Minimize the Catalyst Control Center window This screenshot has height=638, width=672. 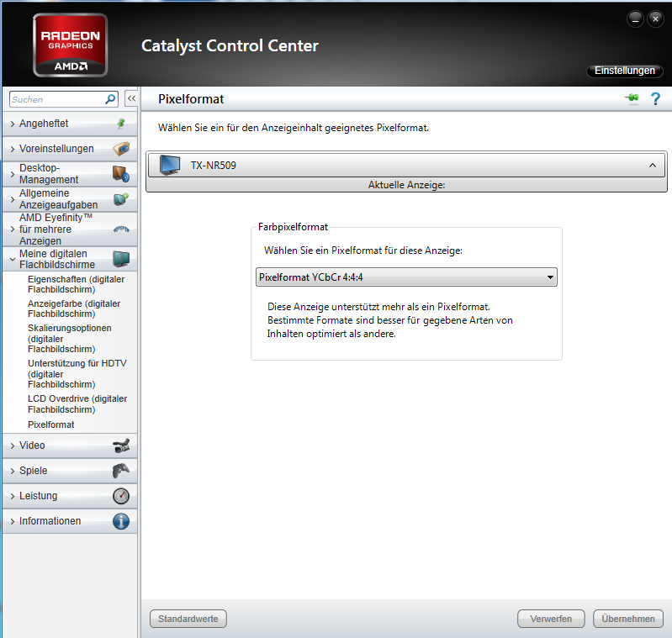point(635,19)
